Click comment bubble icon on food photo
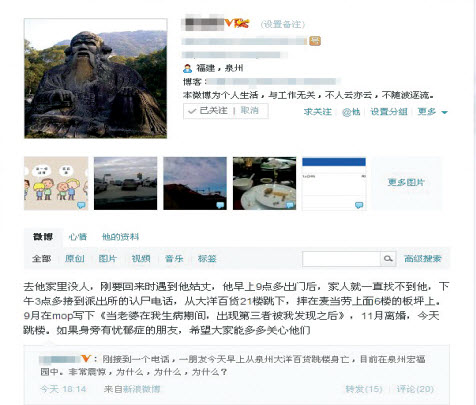This screenshot has height=405, width=476. [290, 205]
